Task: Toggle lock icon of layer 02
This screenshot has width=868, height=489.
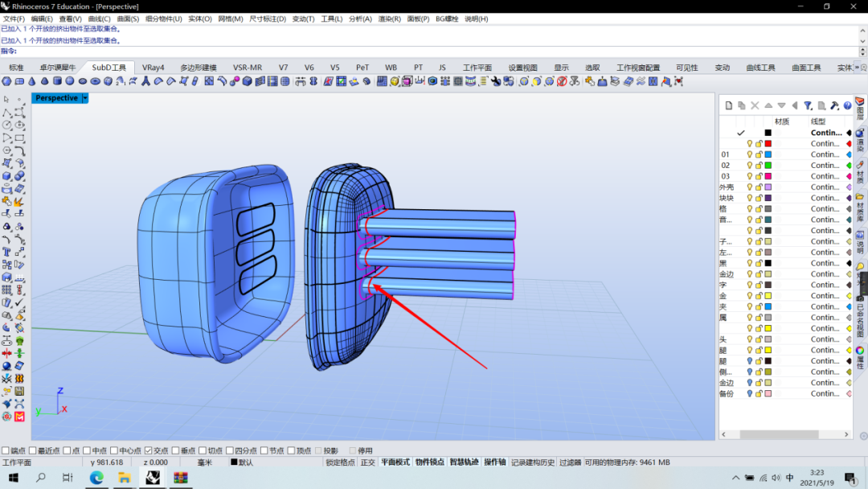Action: pos(759,166)
